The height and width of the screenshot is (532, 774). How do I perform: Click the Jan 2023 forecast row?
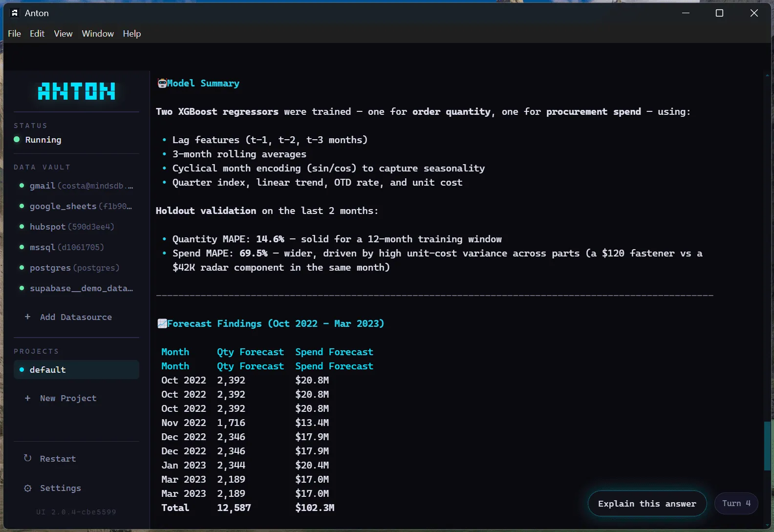coord(245,465)
